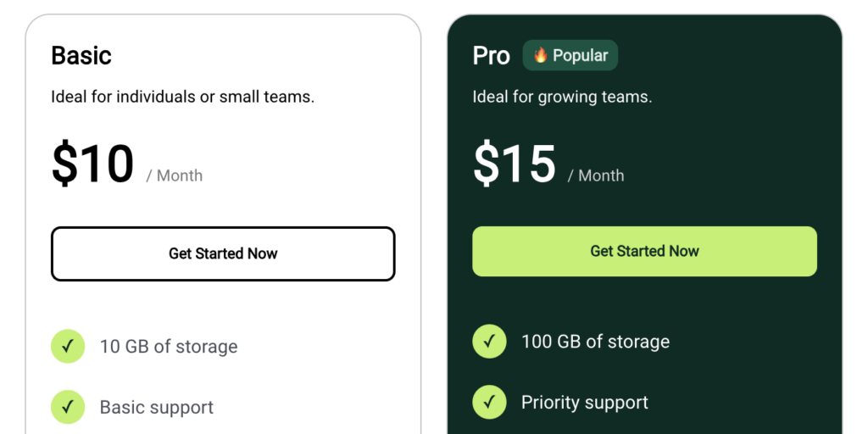Click 'Priority support' feature text
Image resolution: width=868 pixels, height=434 pixels.
click(x=585, y=403)
